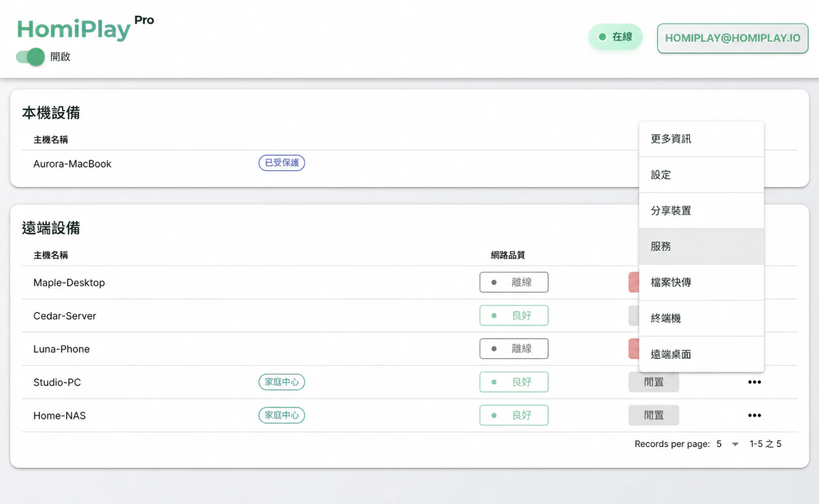The width and height of the screenshot is (819, 504).
Task: Click the 網路品質 column header
Action: (508, 255)
